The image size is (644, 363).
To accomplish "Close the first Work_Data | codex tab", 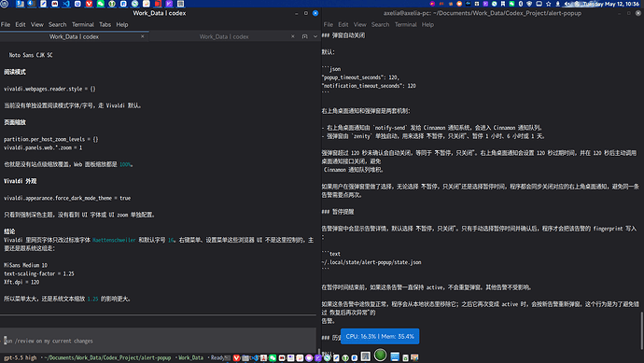I will coord(143,36).
